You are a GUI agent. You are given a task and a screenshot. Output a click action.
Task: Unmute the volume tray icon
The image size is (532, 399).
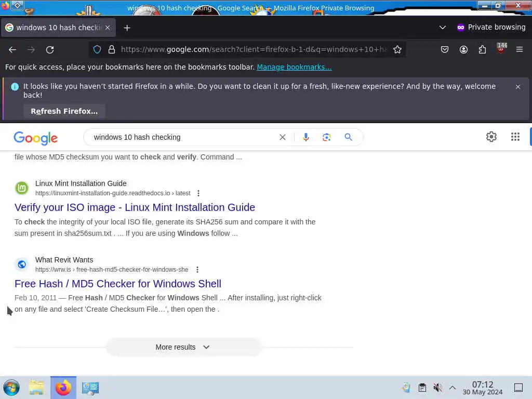[437, 388]
